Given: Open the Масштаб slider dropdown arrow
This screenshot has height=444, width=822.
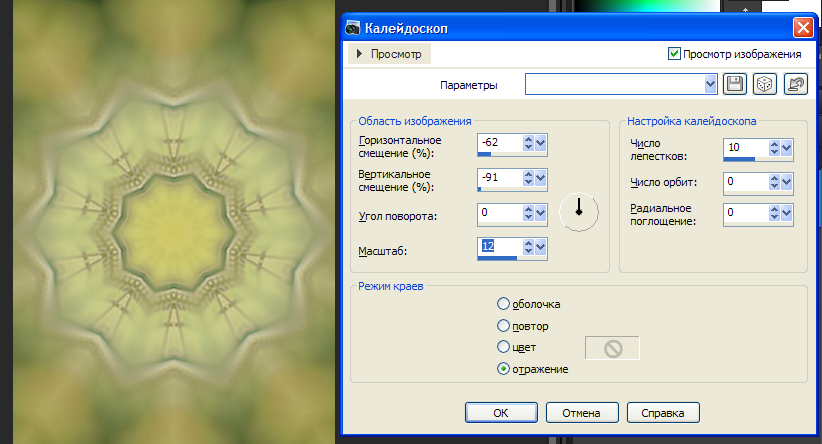Looking at the screenshot, I should click(x=541, y=247).
